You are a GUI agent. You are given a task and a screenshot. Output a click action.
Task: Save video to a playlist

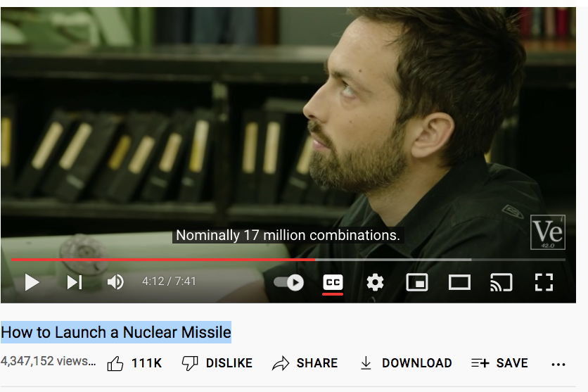499,363
